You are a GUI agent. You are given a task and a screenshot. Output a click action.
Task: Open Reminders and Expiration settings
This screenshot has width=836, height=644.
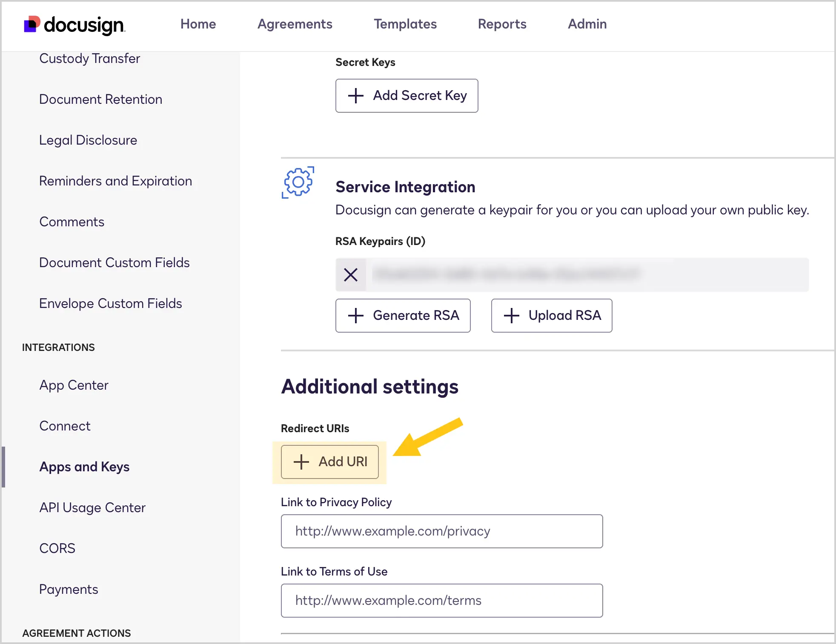pos(116,181)
